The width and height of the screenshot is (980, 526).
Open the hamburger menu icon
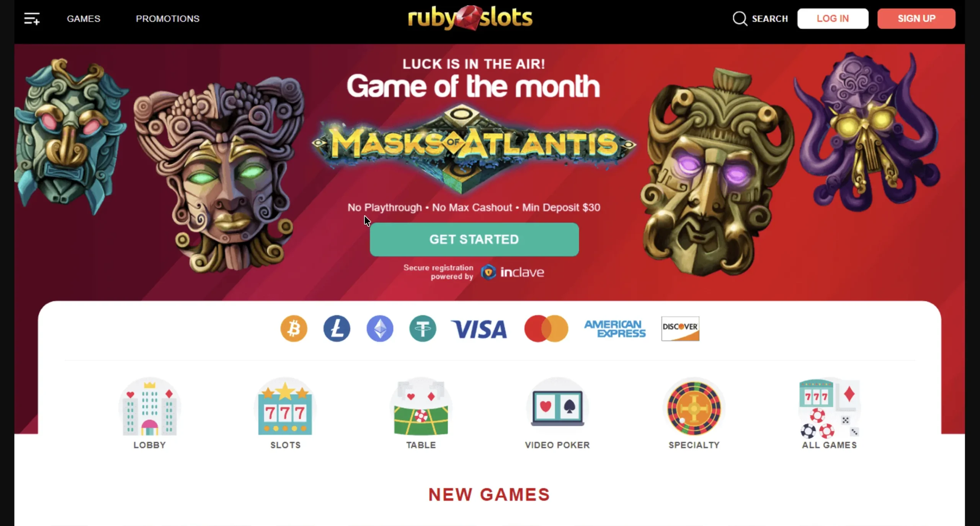point(32,19)
